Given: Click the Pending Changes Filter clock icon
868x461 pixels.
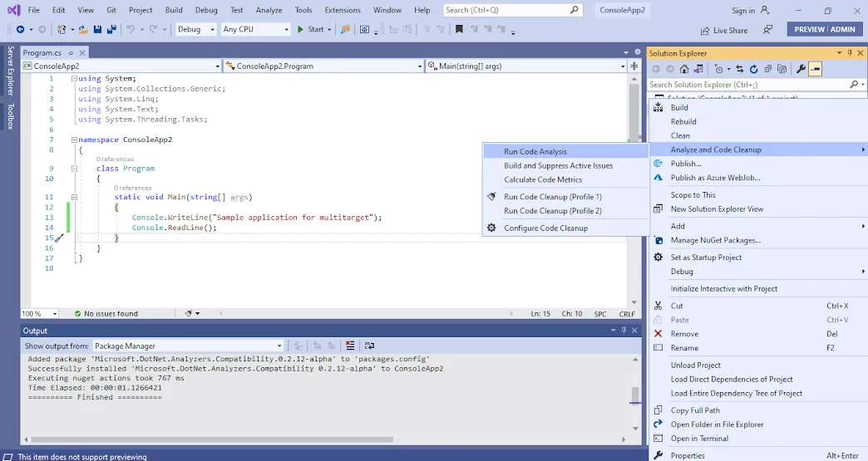Looking at the screenshot, I should pos(718,69).
